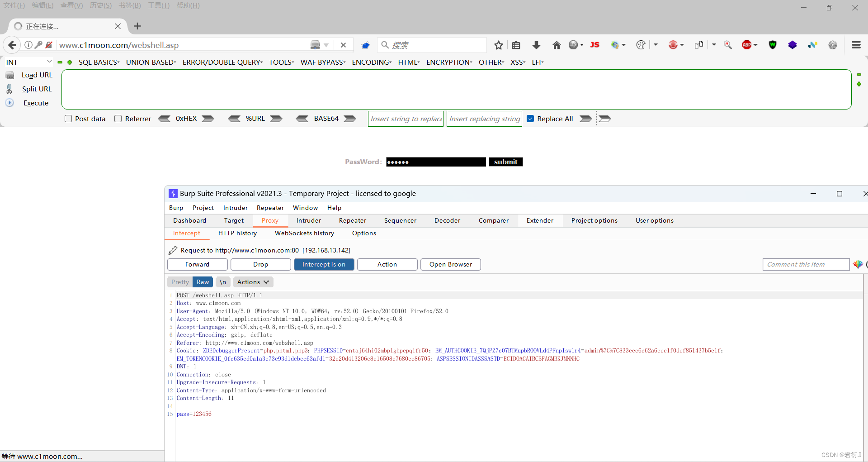Click the pass=123456 request body line
868x462 pixels.
click(x=194, y=414)
